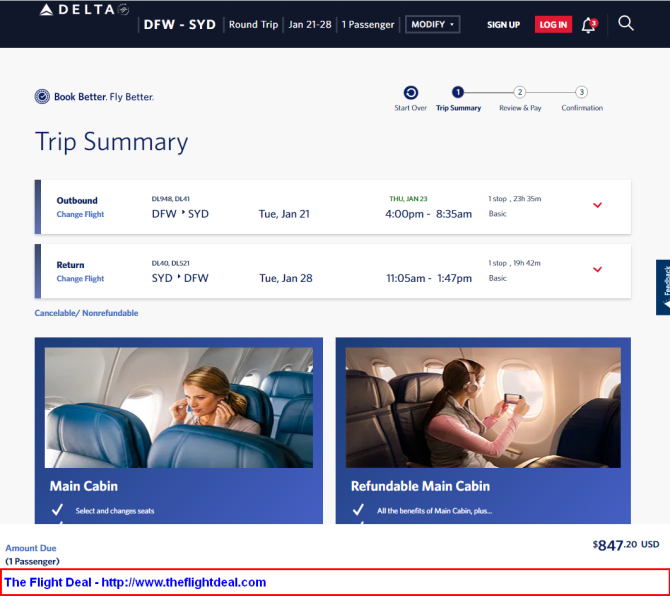Select the Main Cabin fare card image
670x596 pixels.
pyautogui.click(x=179, y=408)
